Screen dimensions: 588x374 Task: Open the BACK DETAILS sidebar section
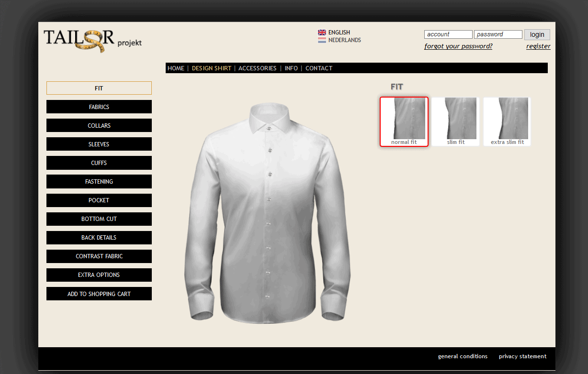[x=99, y=238]
